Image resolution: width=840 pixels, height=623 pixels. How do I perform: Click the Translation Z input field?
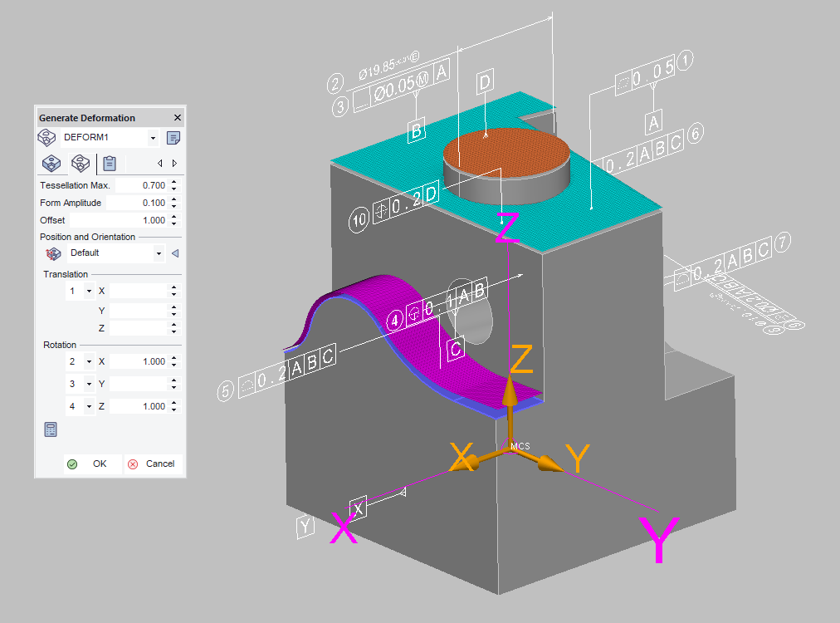139,328
